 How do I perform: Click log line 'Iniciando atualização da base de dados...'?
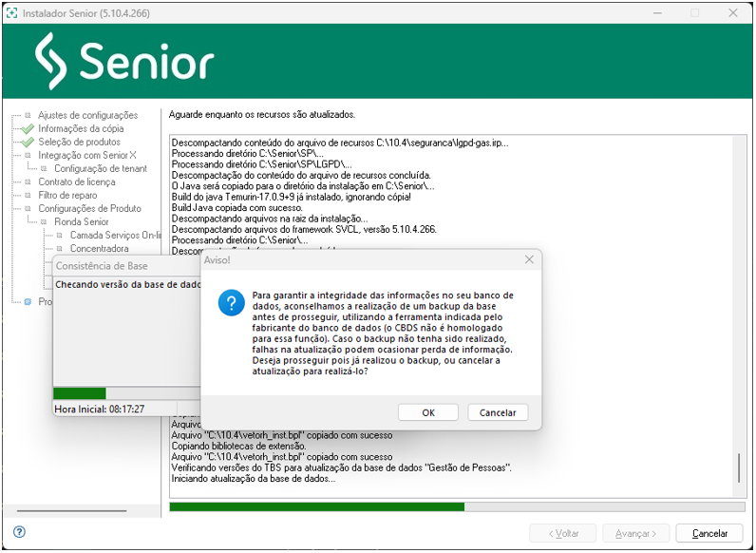pos(254,479)
